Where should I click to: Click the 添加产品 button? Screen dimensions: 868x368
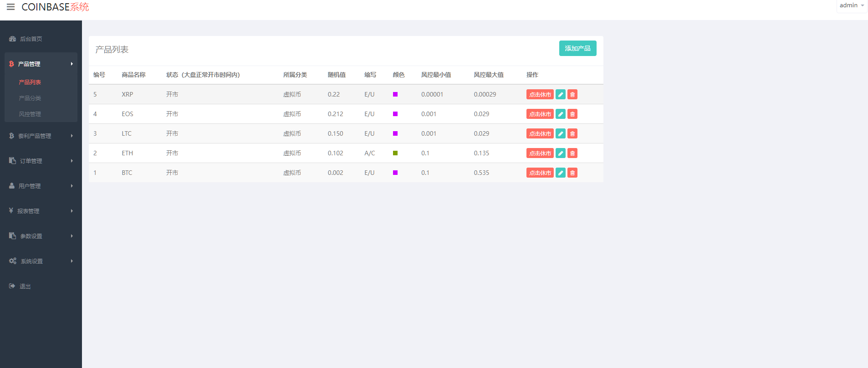(577, 48)
